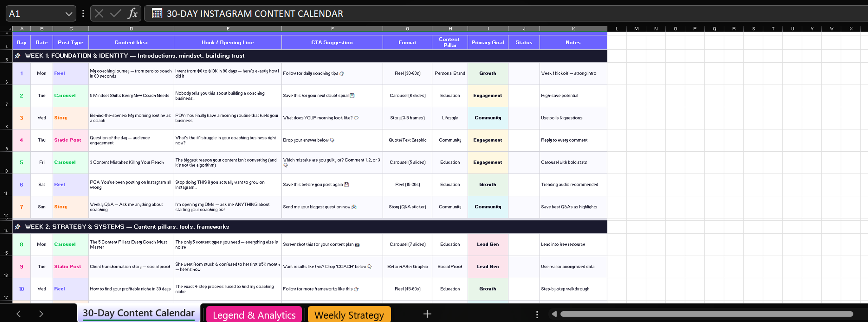
Task: Click the Week 1 Foundation & Identity banner row
Action: coord(310,56)
